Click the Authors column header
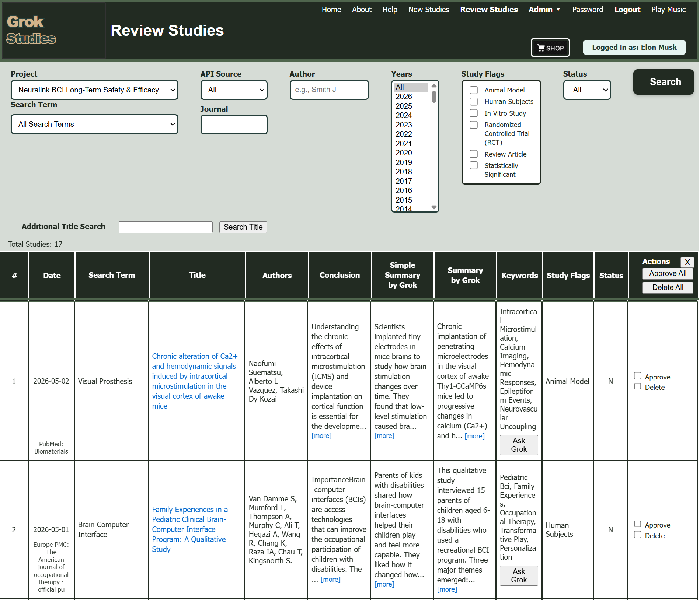Screen dimensions: 700x602 coord(277,276)
